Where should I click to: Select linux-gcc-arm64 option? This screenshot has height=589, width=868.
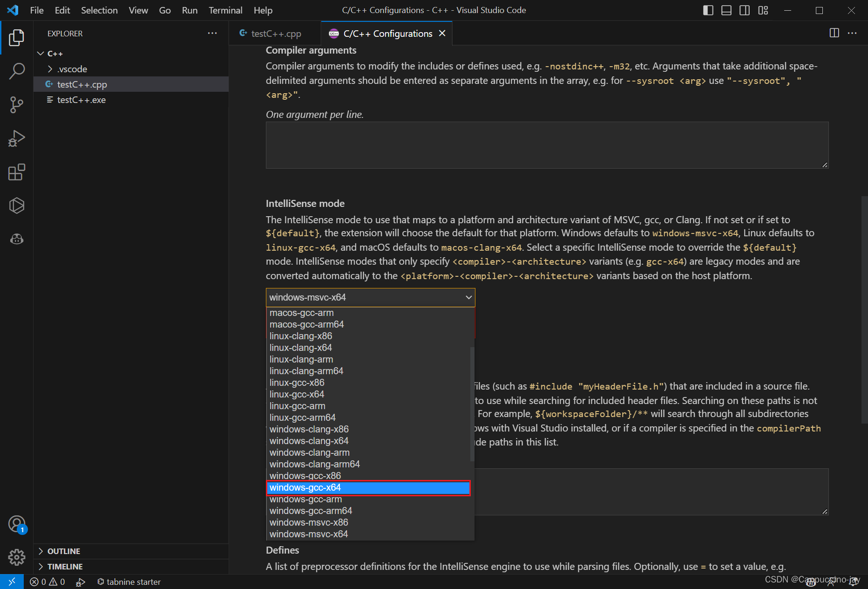(x=368, y=418)
